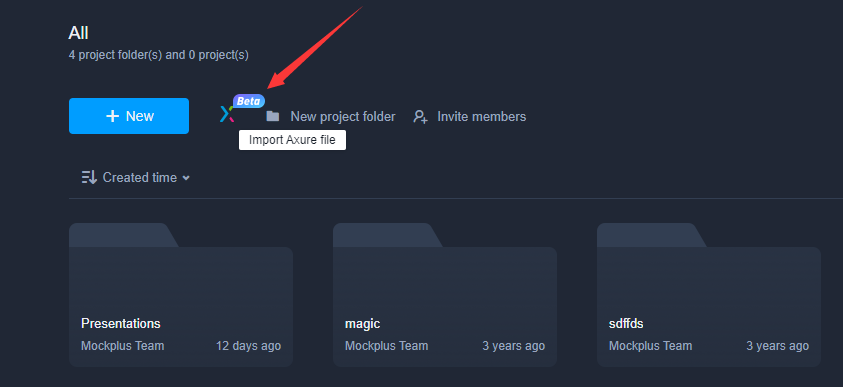Click the '3 years ago' under magic
The image size is (843, 387).
coord(513,346)
